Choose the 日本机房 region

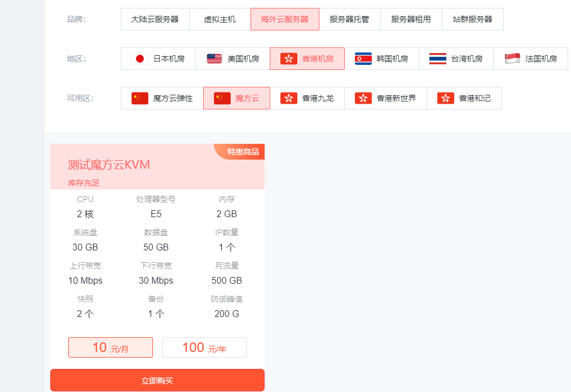[159, 59]
